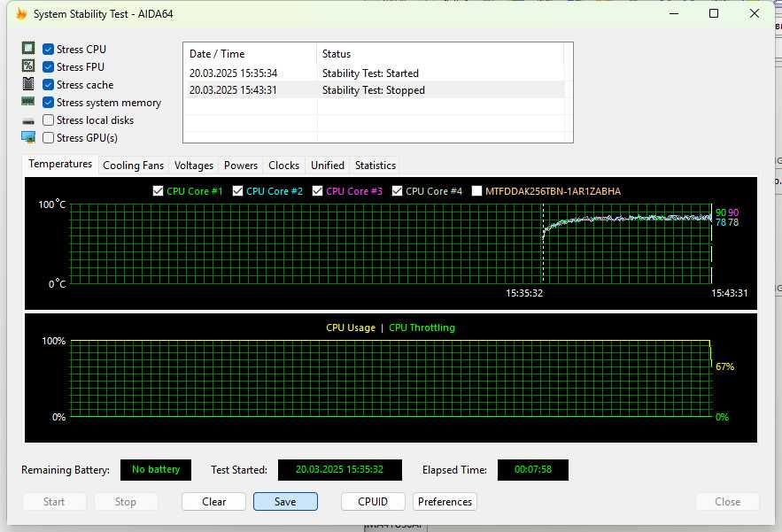Uncheck Stress system memory checkbox
Screen dimensions: 782x532
(x=49, y=102)
